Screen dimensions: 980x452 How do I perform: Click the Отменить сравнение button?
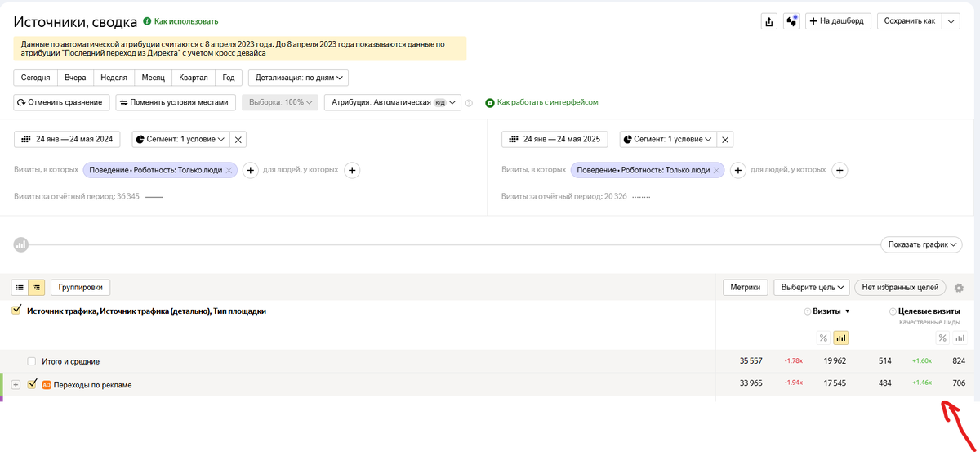63,103
